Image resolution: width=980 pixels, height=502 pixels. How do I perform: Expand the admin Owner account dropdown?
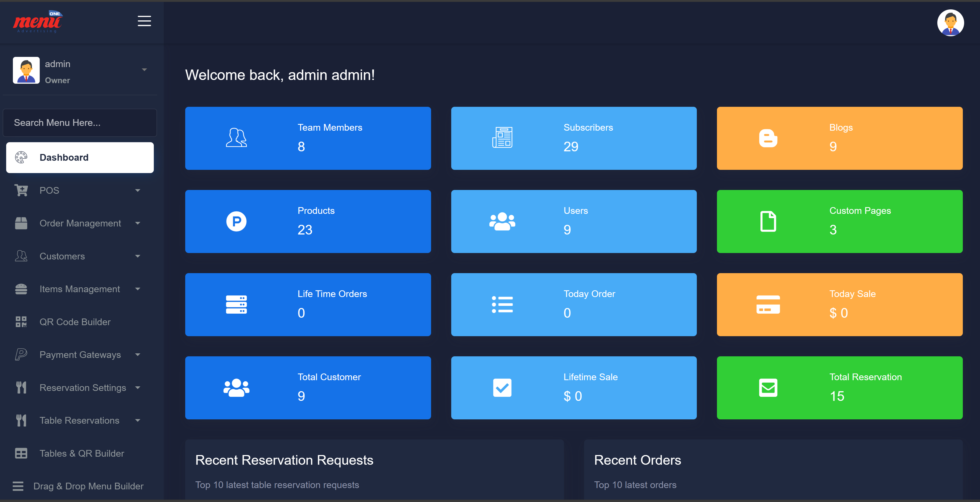pyautogui.click(x=144, y=69)
